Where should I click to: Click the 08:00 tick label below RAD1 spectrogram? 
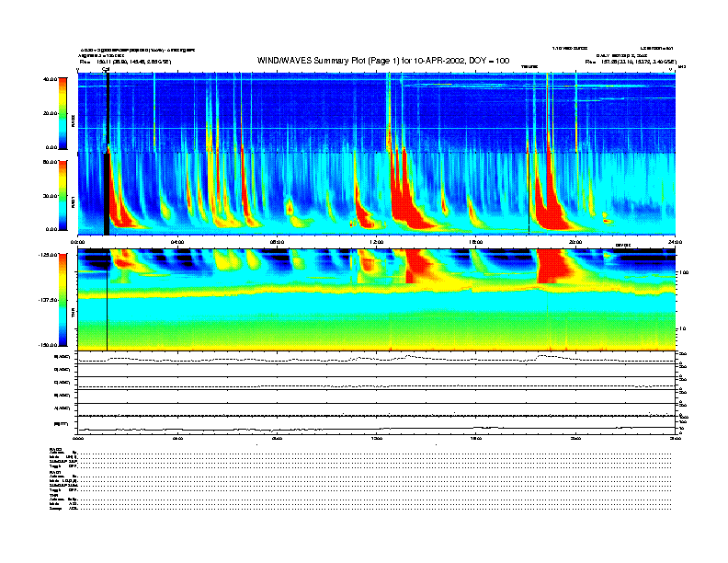coord(277,242)
